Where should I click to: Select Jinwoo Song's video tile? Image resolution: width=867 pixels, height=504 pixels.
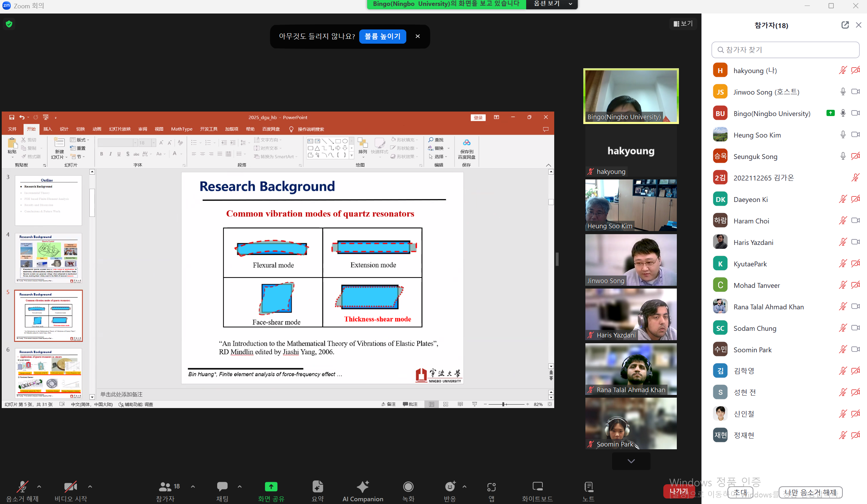click(x=631, y=260)
